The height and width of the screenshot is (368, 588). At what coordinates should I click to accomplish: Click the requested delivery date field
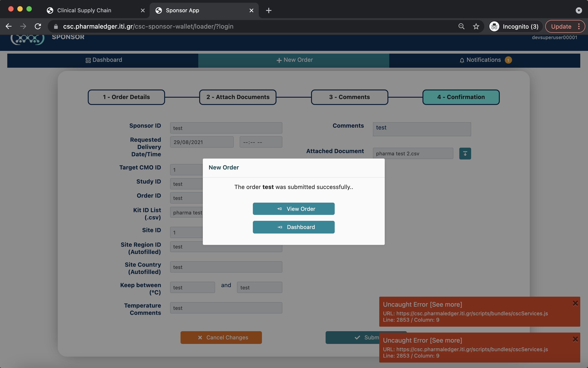click(202, 142)
